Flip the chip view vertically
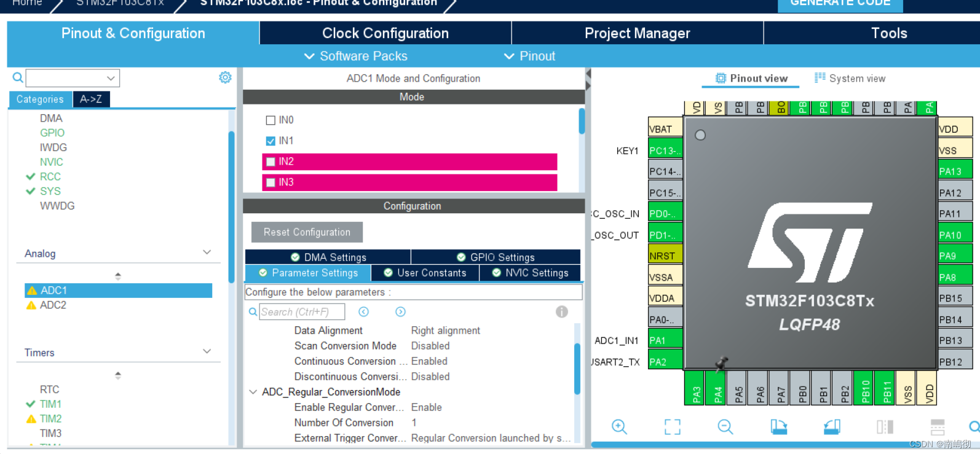 click(x=938, y=427)
